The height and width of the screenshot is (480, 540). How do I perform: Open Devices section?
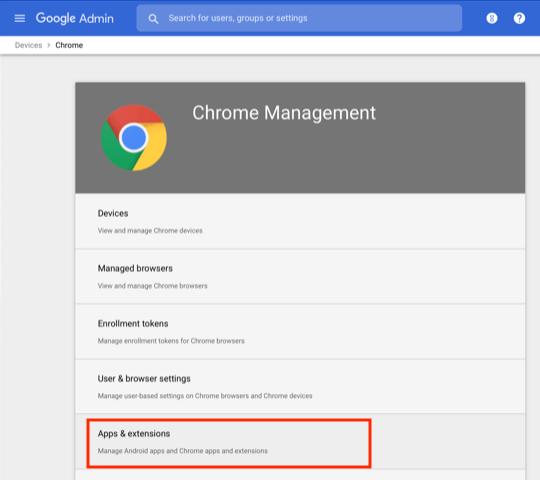point(300,221)
